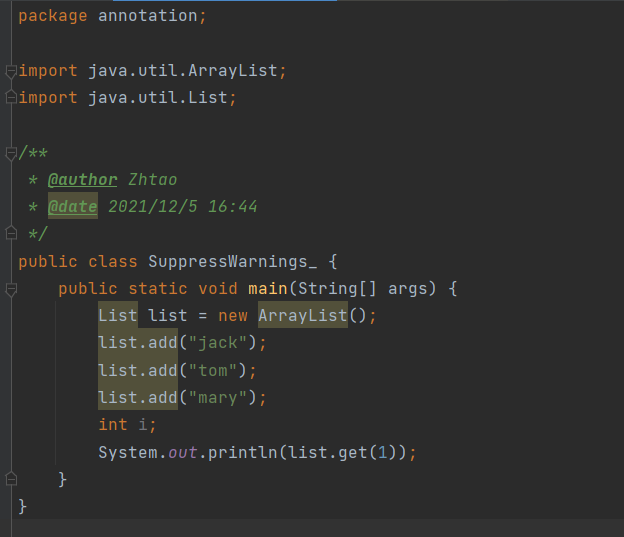Screen dimensions: 624x537
Task: Click the highlighted ArrayList constructor call
Action: coord(303,315)
